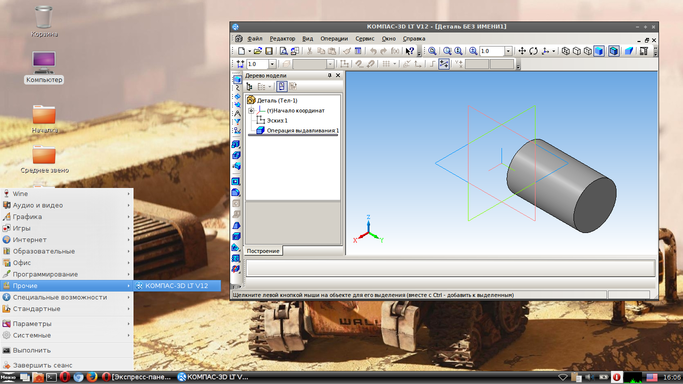
Task: Toggle perspective view icon
Action: (x=629, y=51)
